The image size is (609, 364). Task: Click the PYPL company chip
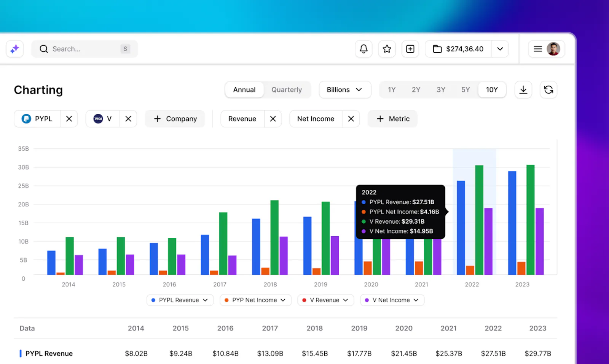37,119
